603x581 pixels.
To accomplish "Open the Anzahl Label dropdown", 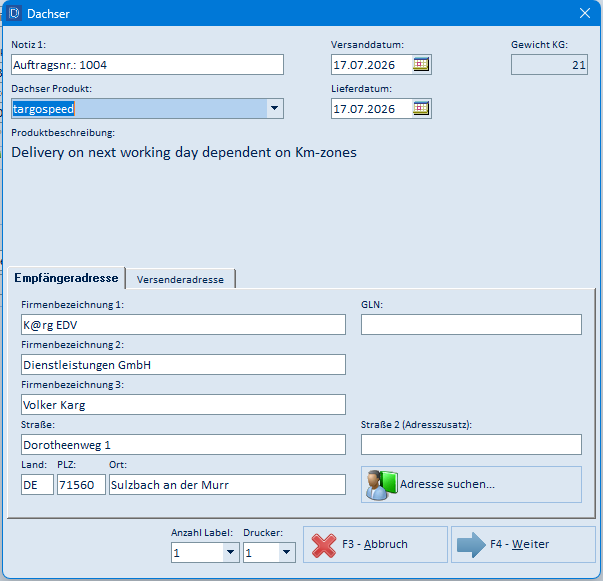I will point(230,553).
